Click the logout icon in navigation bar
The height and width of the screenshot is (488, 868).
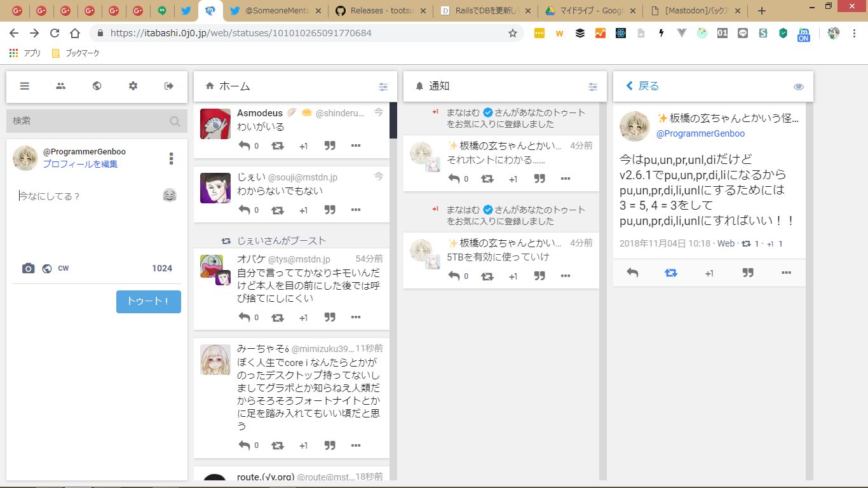point(169,86)
